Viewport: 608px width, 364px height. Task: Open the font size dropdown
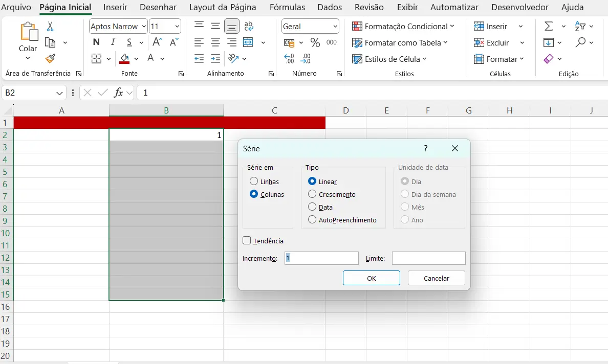[x=177, y=27]
